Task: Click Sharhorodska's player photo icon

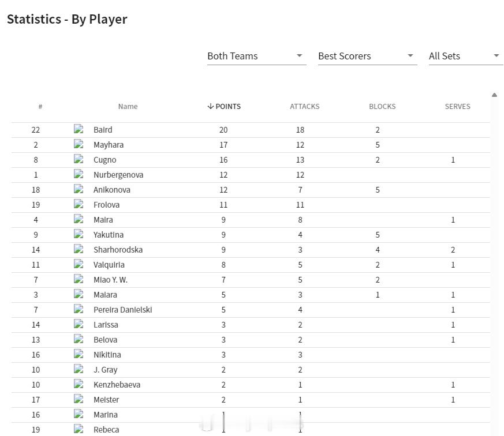Action: tap(79, 250)
